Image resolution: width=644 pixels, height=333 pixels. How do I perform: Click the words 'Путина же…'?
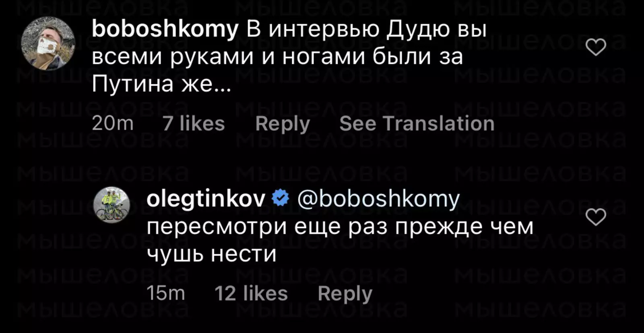[161, 84]
